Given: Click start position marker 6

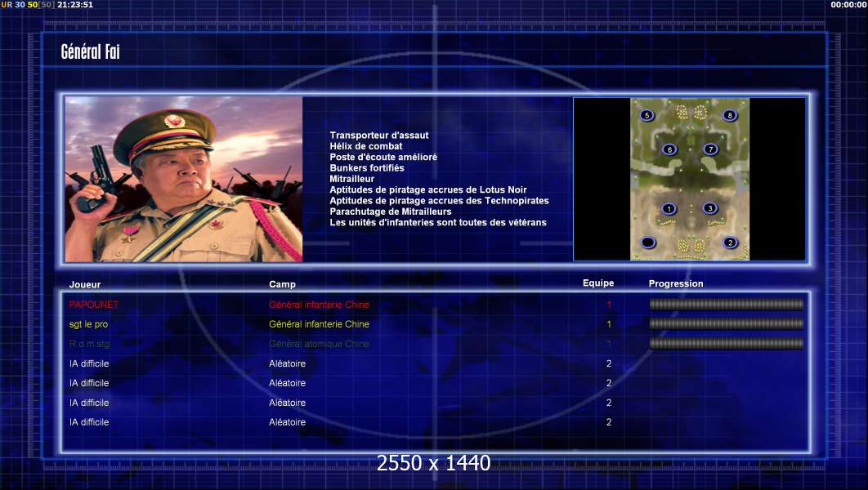Looking at the screenshot, I should 669,149.
